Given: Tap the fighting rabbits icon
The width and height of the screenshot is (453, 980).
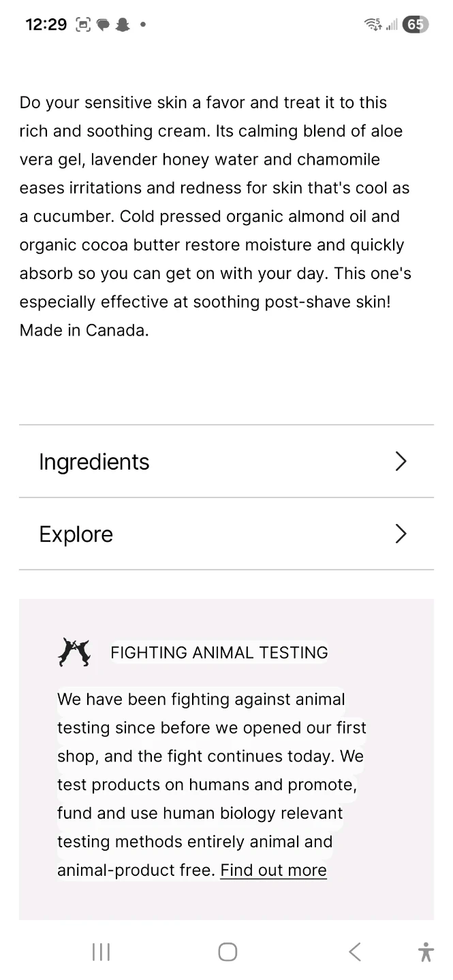Looking at the screenshot, I should coord(74,652).
